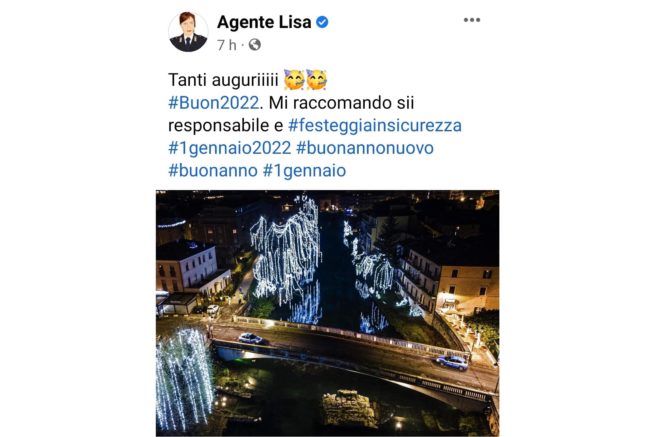Open the night aerial photo of the bridge
The image size is (655, 437).
pyautogui.click(x=328, y=313)
